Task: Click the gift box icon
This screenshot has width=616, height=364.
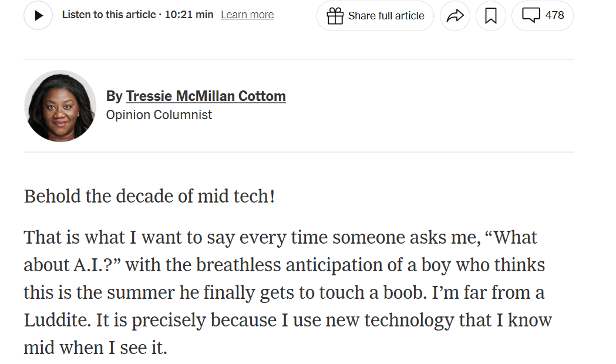Action: point(335,16)
